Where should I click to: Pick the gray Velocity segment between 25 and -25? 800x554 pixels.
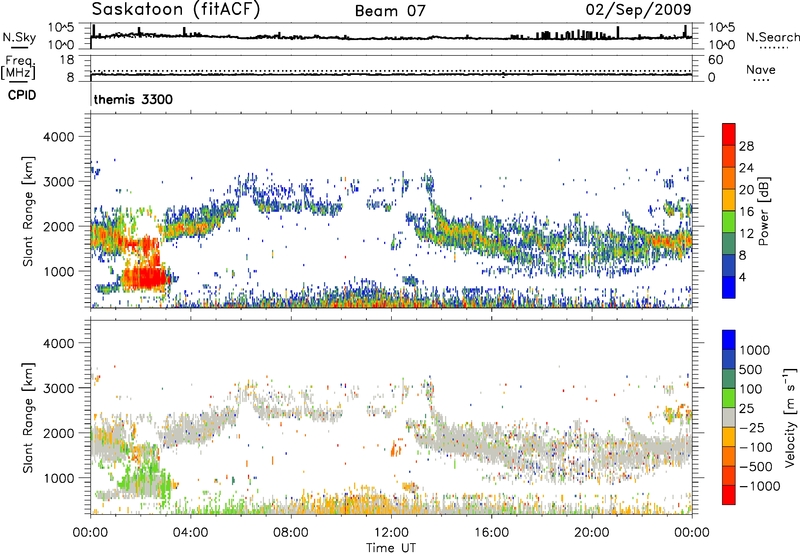tap(729, 418)
